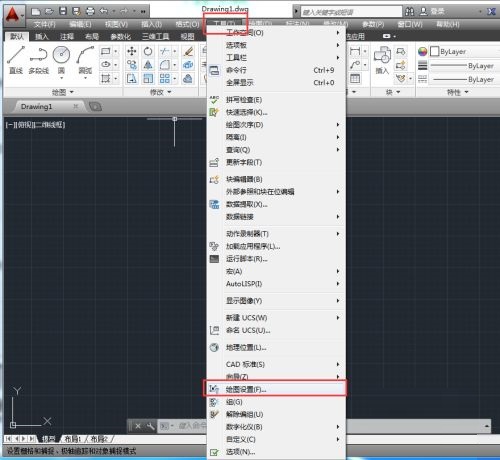Choose 命令行 Ctrl+9 menu entry
500x460 pixels.
[x=275, y=70]
